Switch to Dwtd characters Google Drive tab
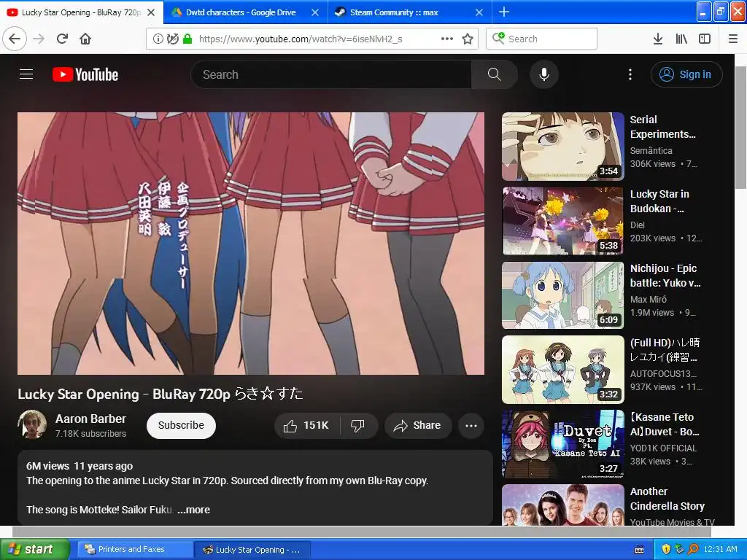This screenshot has height=560, width=747. point(241,12)
